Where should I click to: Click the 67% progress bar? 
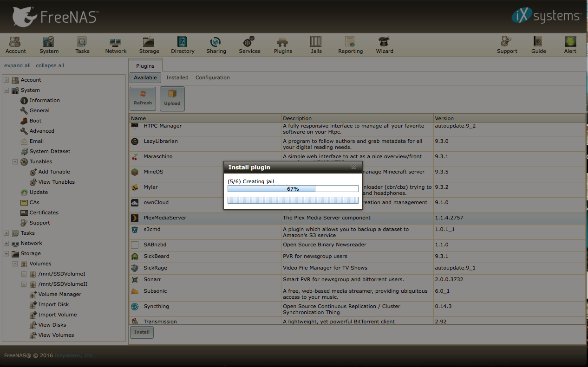click(x=293, y=189)
